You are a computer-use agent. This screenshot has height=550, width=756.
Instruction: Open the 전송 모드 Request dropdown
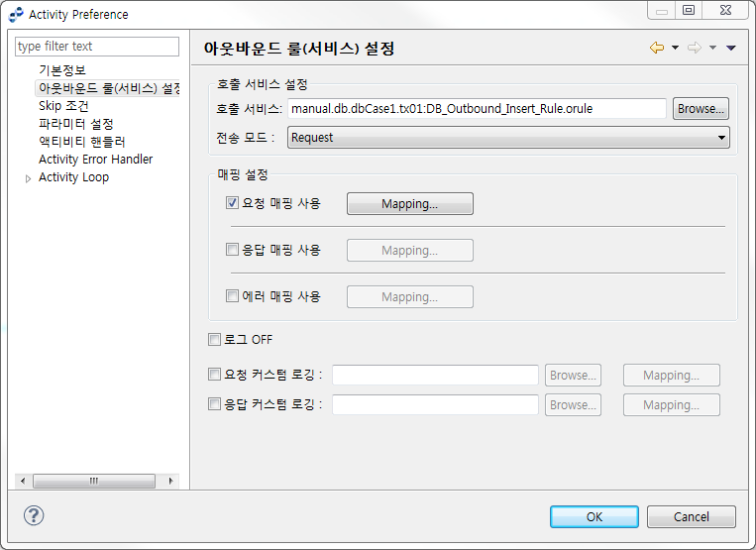click(508, 138)
